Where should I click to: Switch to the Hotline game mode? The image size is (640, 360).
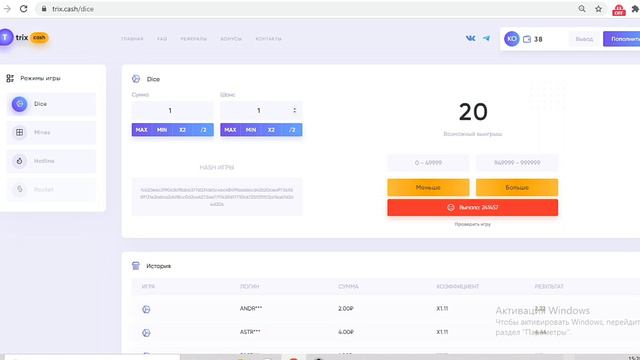click(x=51, y=161)
